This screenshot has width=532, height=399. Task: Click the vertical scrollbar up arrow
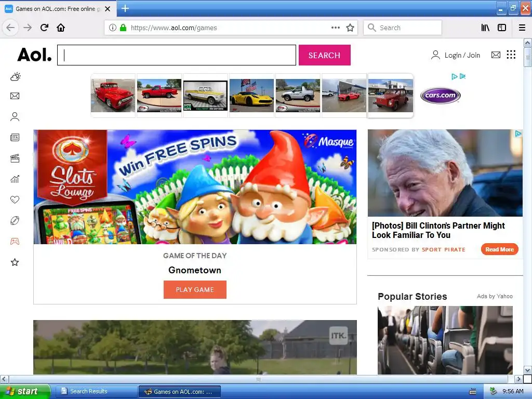pyautogui.click(x=527, y=43)
